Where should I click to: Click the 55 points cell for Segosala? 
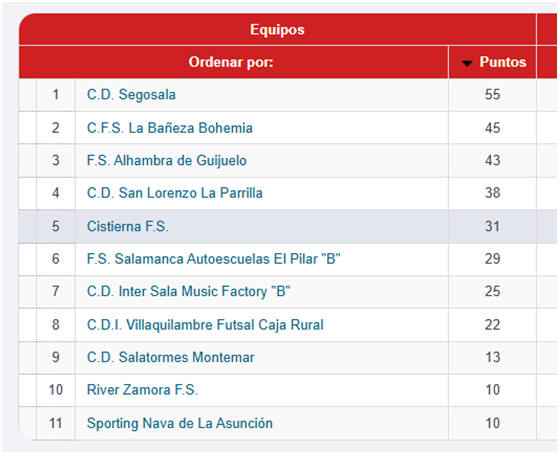tap(492, 95)
